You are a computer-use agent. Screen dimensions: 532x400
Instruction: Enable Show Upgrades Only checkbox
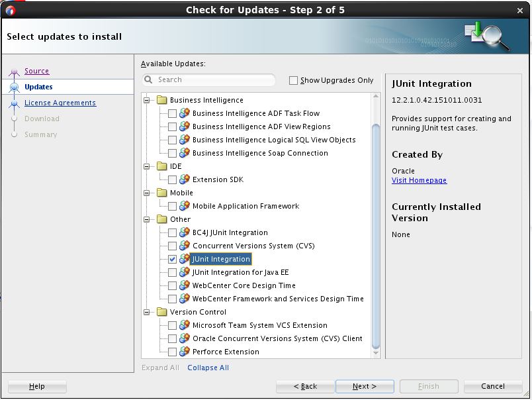point(293,81)
